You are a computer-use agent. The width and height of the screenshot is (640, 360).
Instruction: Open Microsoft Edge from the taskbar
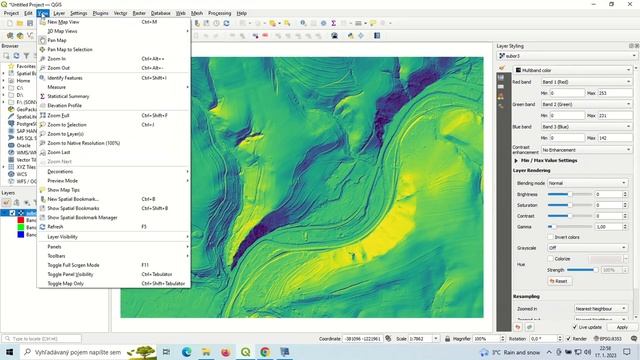click(187, 352)
